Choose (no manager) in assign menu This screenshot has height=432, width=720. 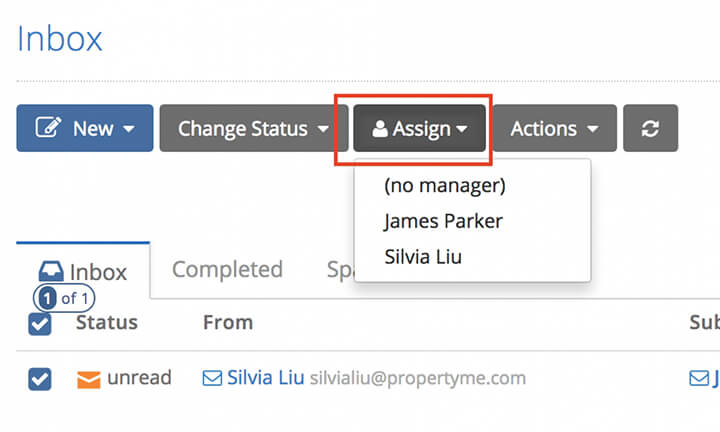[445, 185]
